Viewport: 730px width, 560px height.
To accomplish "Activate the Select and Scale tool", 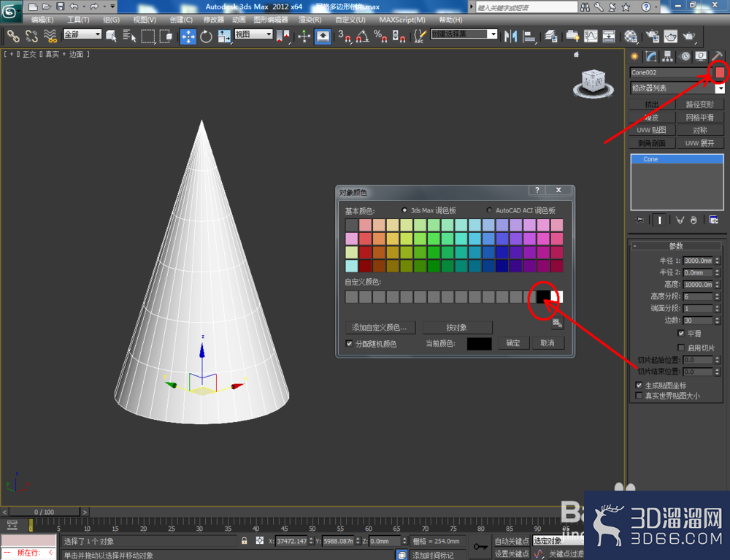I will (x=224, y=36).
